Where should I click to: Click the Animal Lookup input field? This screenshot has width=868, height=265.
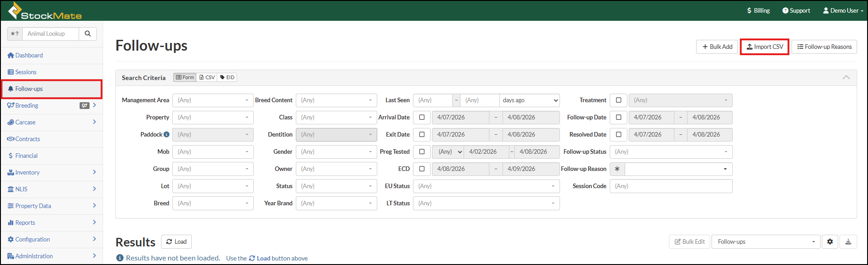pyautogui.click(x=51, y=33)
